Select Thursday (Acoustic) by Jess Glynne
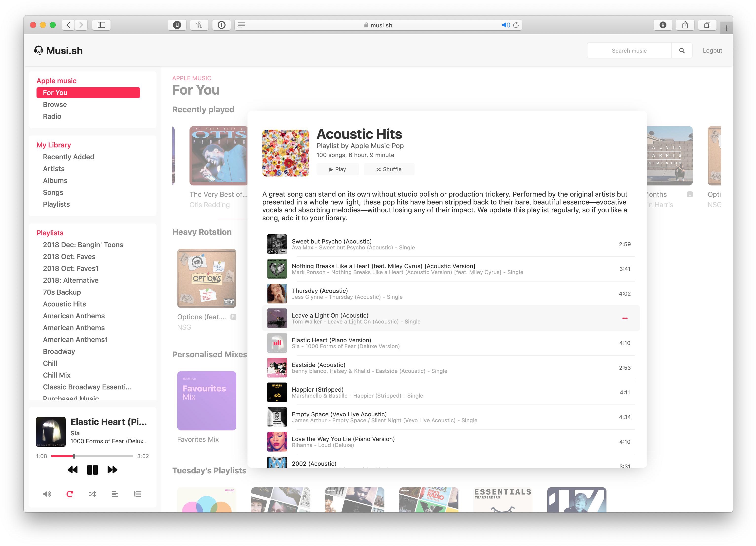The width and height of the screenshot is (756, 546). pyautogui.click(x=451, y=294)
